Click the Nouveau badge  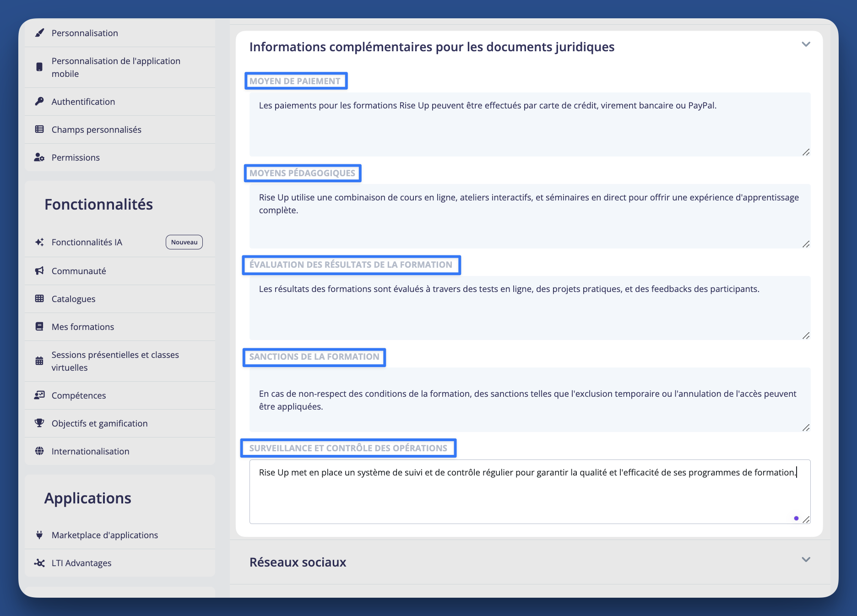point(184,242)
